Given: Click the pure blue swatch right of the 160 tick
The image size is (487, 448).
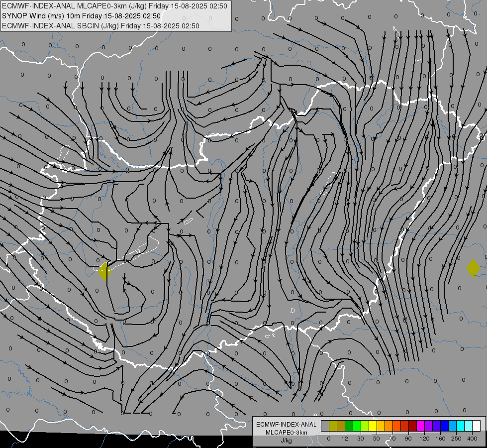Looking at the screenshot, I should [444, 426].
